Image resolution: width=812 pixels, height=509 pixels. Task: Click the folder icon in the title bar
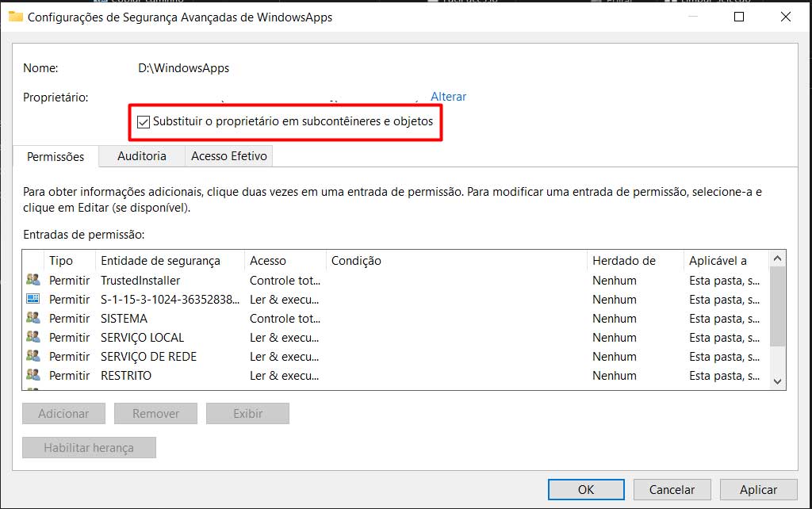[16, 17]
